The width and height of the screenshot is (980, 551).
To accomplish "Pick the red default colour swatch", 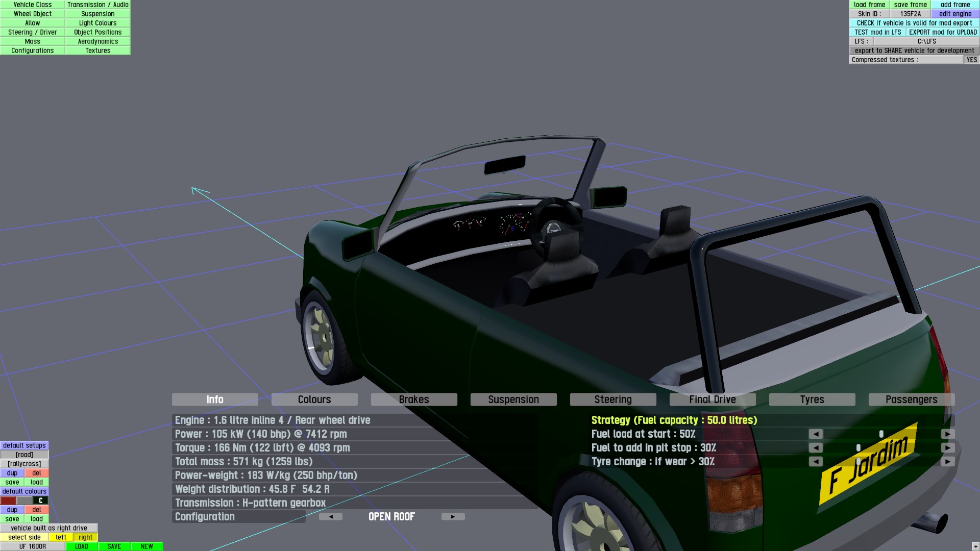I will [8, 500].
